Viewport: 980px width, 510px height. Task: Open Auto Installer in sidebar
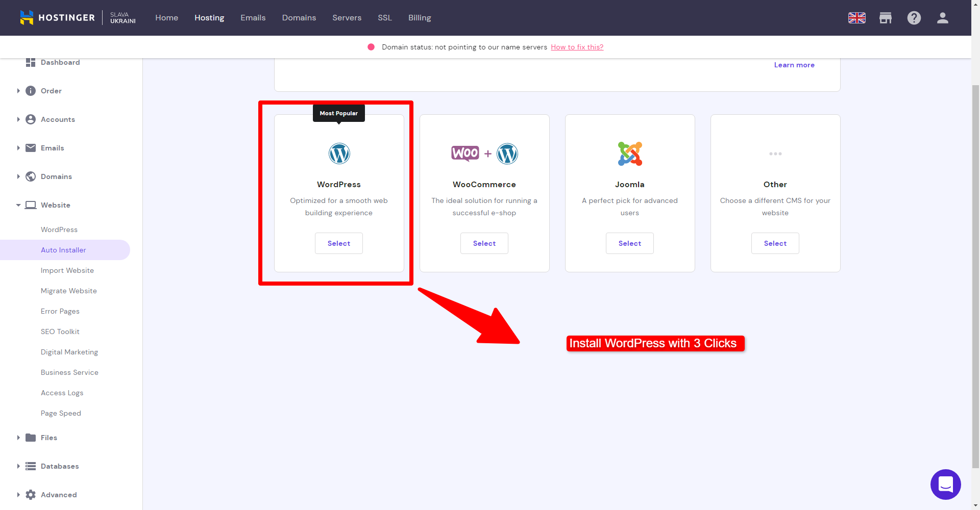tap(65, 250)
